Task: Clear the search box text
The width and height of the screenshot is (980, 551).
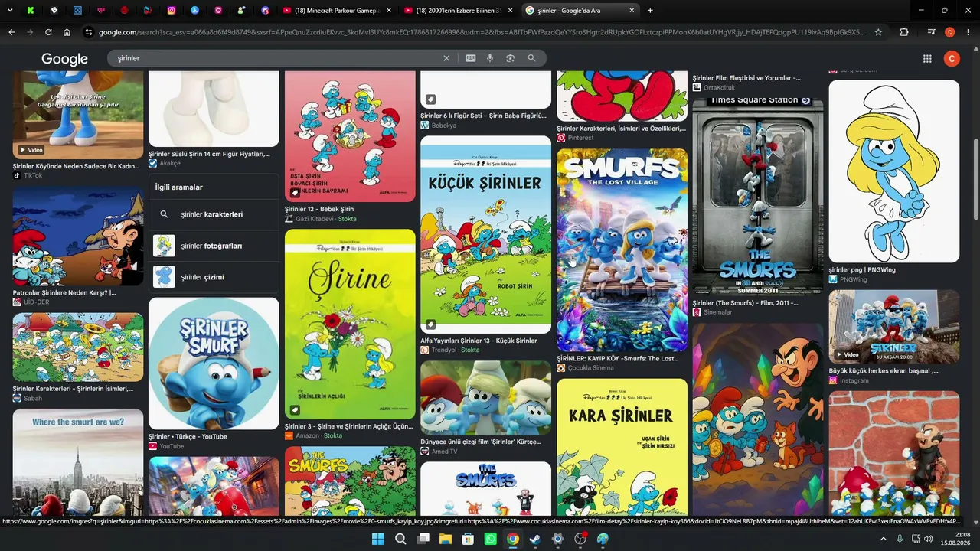Action: (446, 58)
